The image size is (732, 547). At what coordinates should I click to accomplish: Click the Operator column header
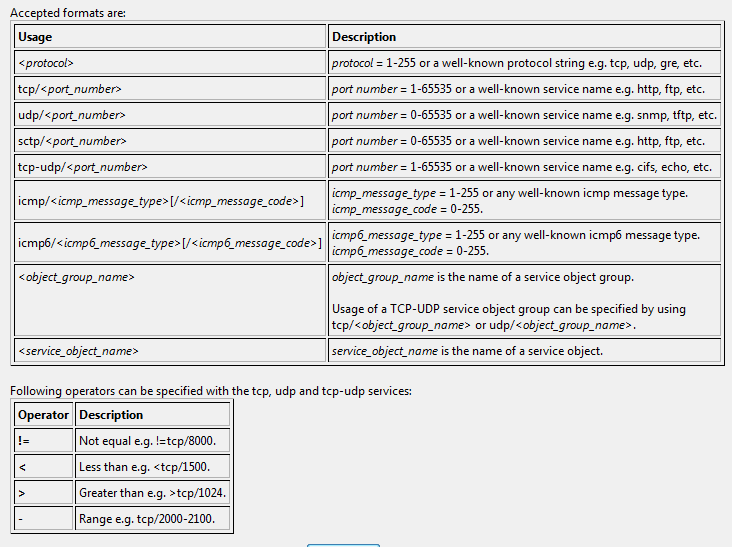coord(44,415)
